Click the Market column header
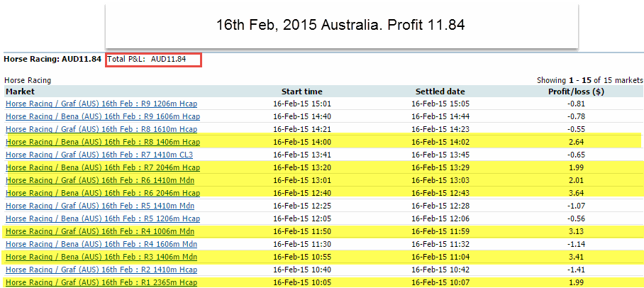644x288 pixels. [x=20, y=92]
